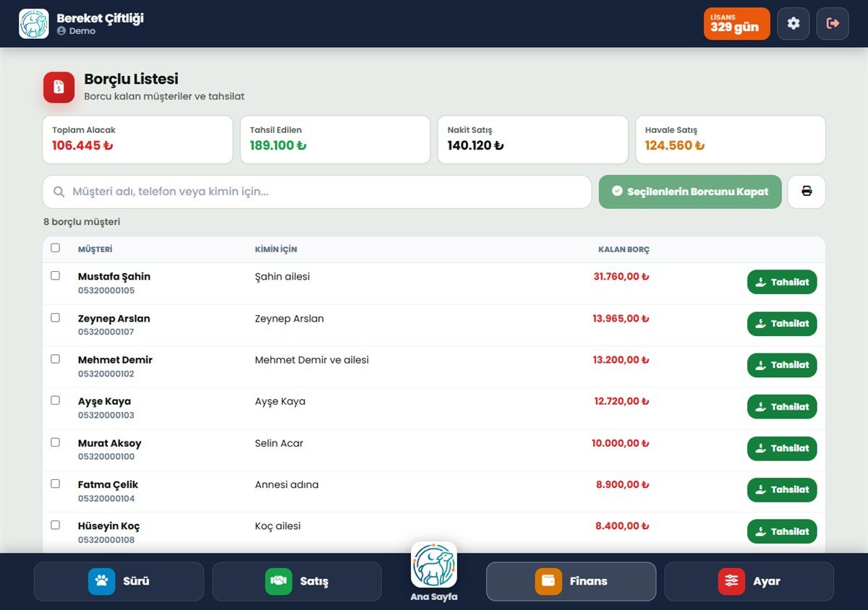Select the Hüseyin Koç checkbox
This screenshot has width=868, height=610.
[x=56, y=525]
